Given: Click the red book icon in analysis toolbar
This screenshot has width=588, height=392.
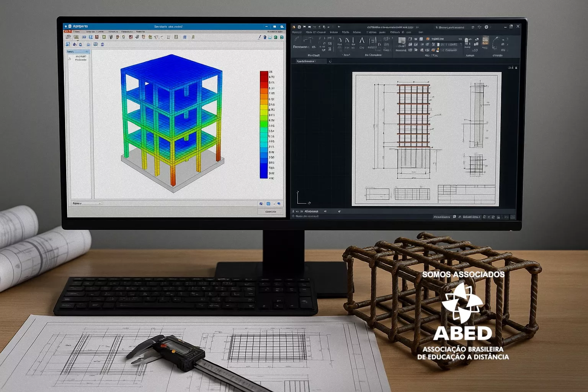Looking at the screenshot, I should tap(96, 37).
